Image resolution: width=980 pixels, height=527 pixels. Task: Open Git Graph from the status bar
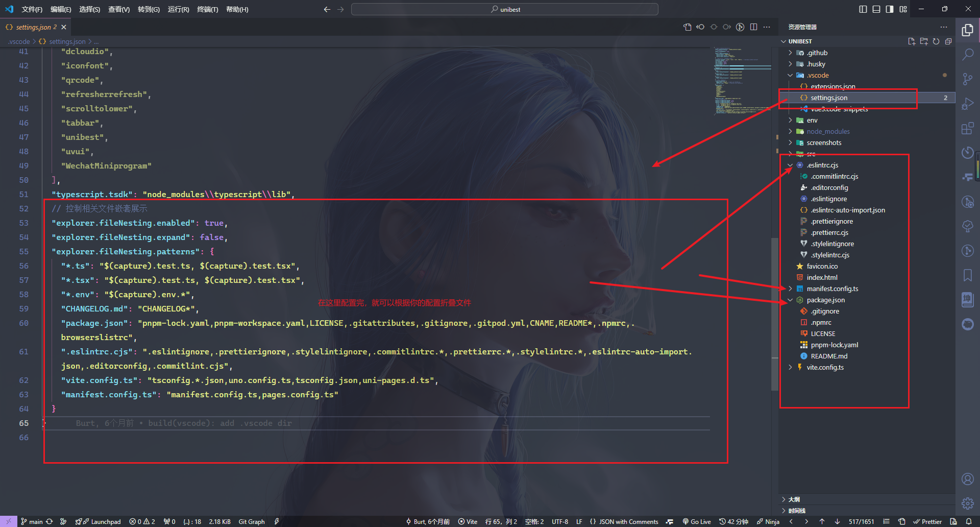pos(251,521)
